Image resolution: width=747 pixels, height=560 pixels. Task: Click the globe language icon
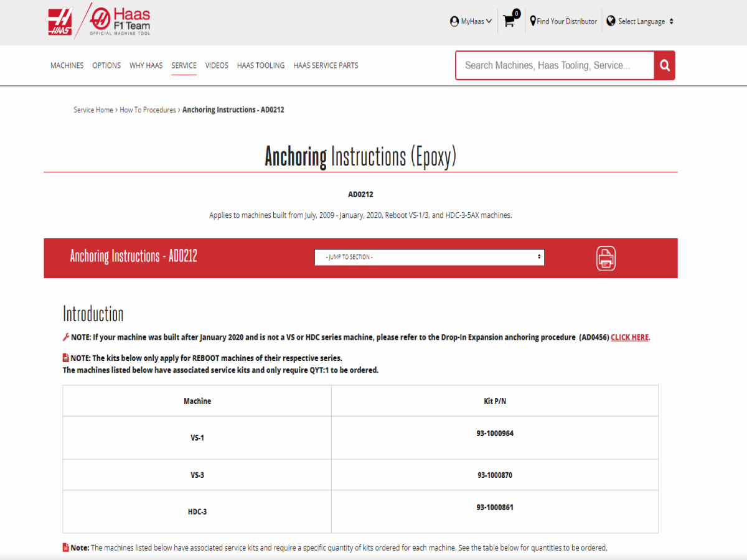[611, 21]
